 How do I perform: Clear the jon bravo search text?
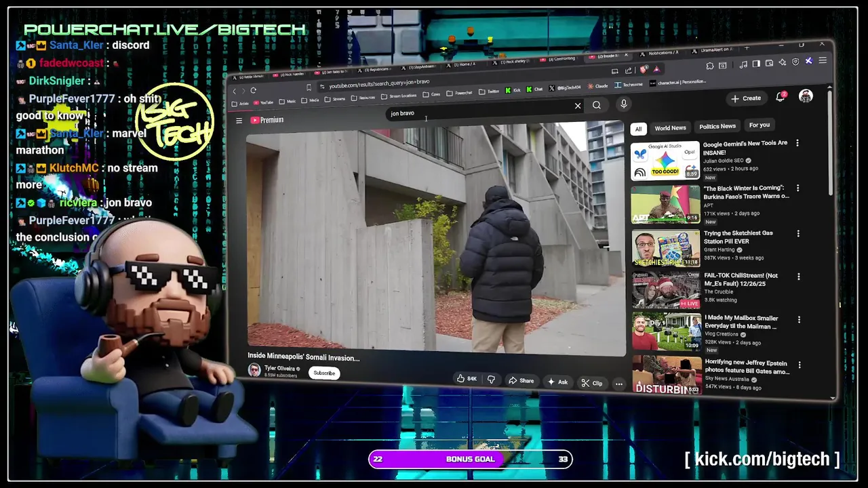tap(578, 106)
